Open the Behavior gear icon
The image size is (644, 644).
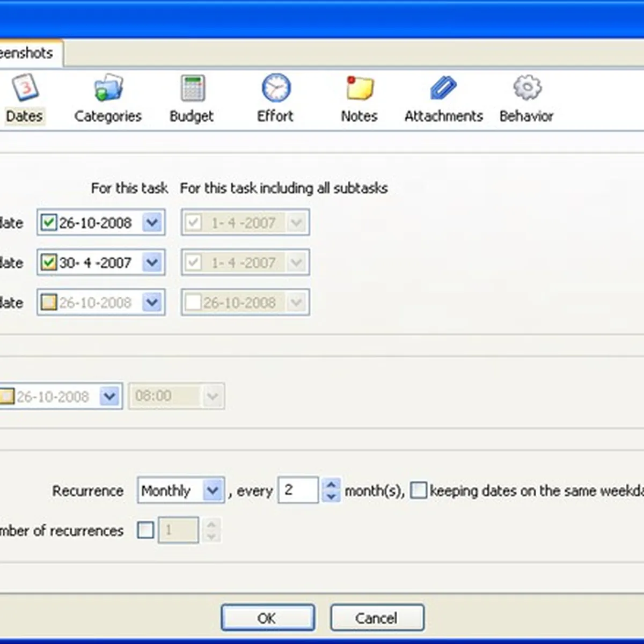tap(528, 87)
